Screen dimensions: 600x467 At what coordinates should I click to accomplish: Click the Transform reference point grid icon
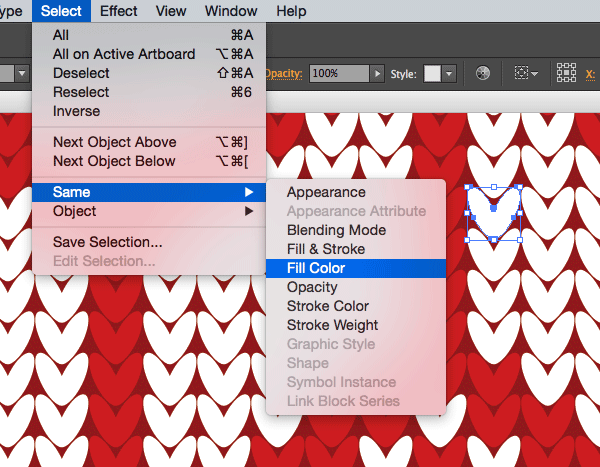(566, 74)
